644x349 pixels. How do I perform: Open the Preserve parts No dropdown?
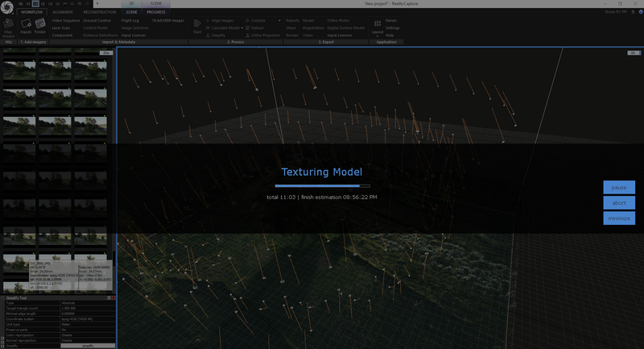pyautogui.click(x=88, y=330)
